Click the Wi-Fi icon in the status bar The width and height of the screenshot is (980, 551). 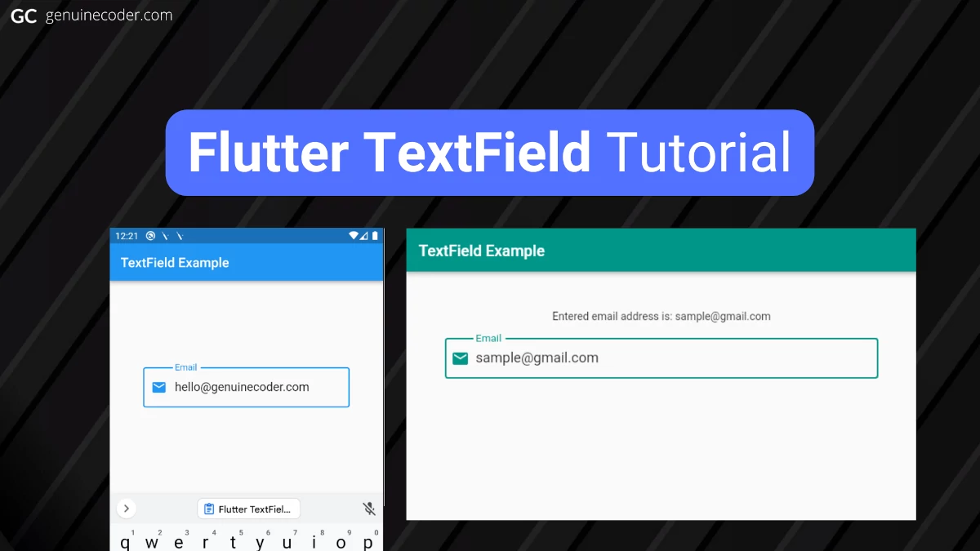tap(353, 235)
